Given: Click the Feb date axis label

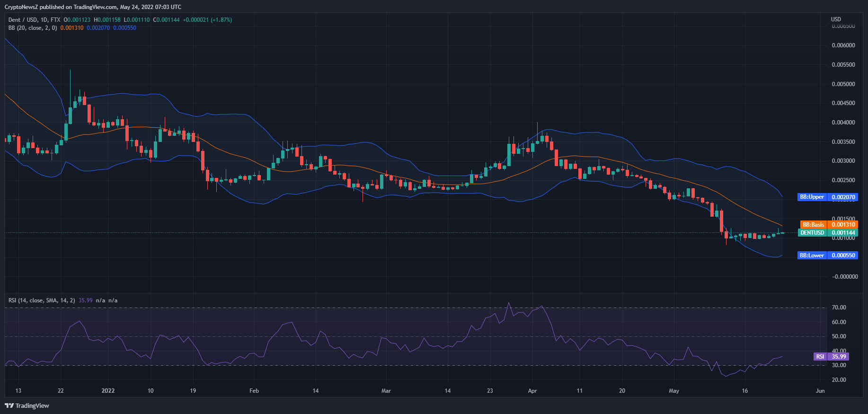Looking at the screenshot, I should point(254,391).
